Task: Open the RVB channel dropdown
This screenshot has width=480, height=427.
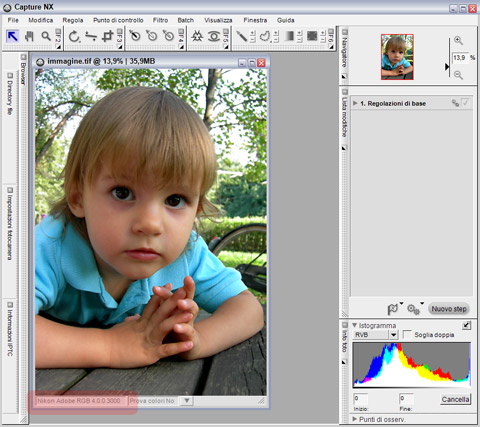Action: [x=394, y=335]
